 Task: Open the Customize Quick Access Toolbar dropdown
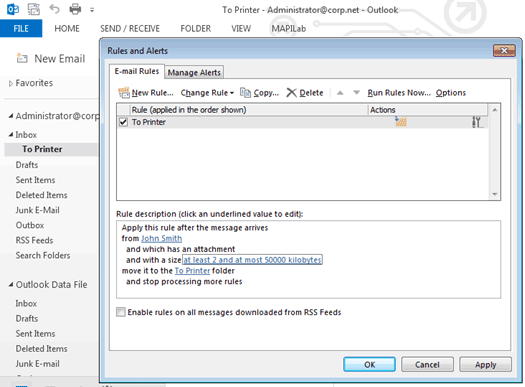[x=92, y=10]
